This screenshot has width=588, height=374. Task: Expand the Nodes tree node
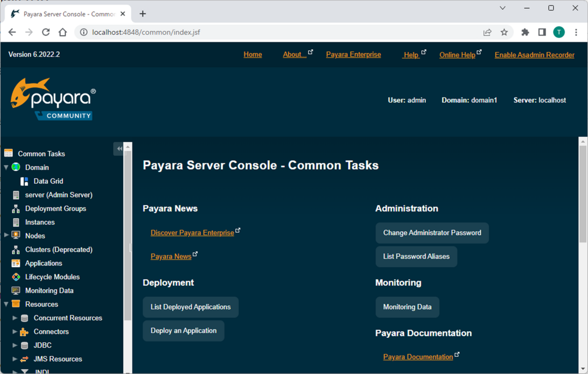pyautogui.click(x=6, y=235)
